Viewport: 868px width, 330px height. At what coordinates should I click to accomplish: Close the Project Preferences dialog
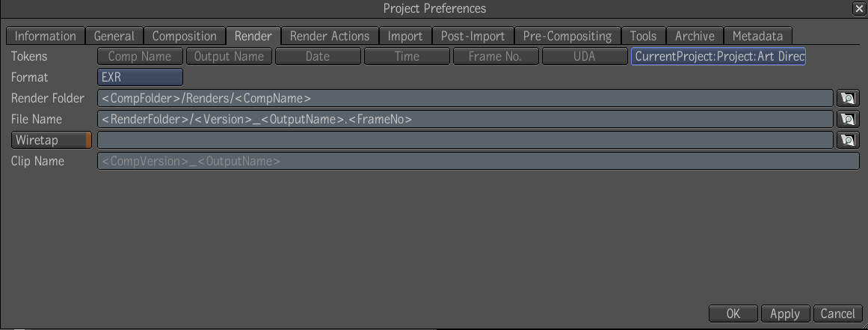click(860, 8)
